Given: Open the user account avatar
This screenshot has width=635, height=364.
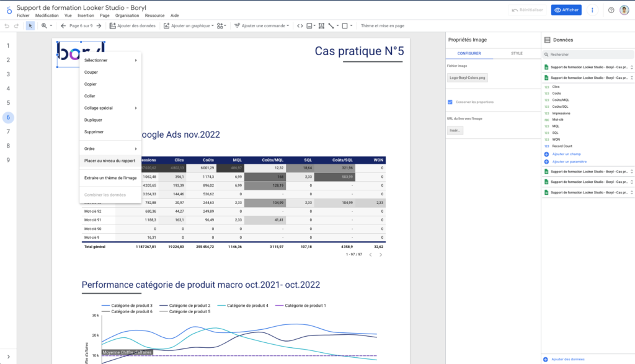Looking at the screenshot, I should point(624,10).
